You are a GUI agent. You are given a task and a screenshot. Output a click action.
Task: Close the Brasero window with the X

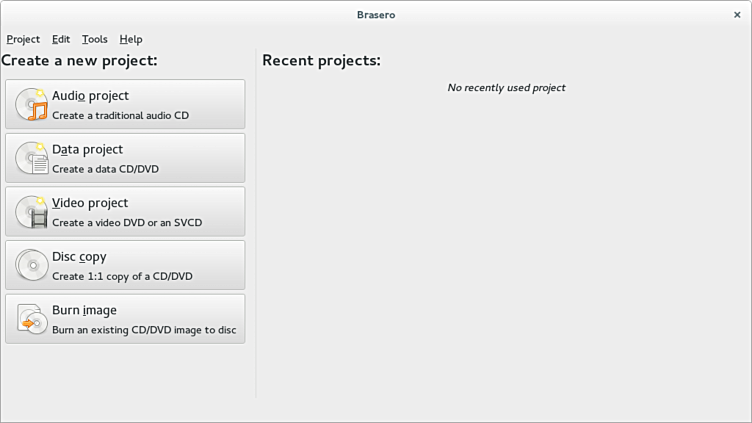coord(737,15)
